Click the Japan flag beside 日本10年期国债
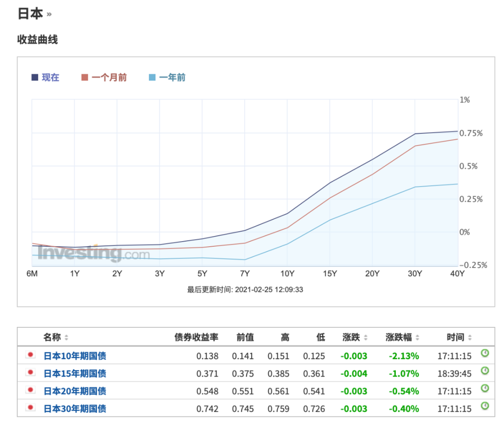Viewport: 504px width, 430px height. point(30,355)
